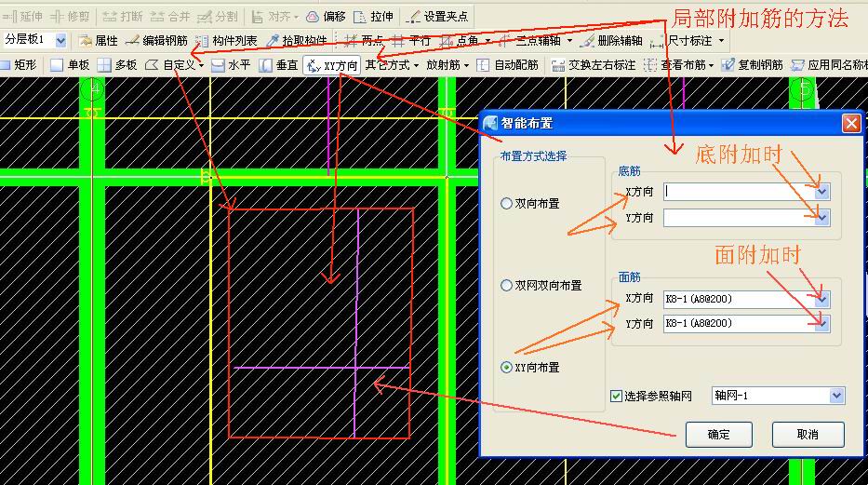Click 删除辅轴 (delete auxiliary axis)
The height and width of the screenshot is (485, 868).
[x=611, y=40]
